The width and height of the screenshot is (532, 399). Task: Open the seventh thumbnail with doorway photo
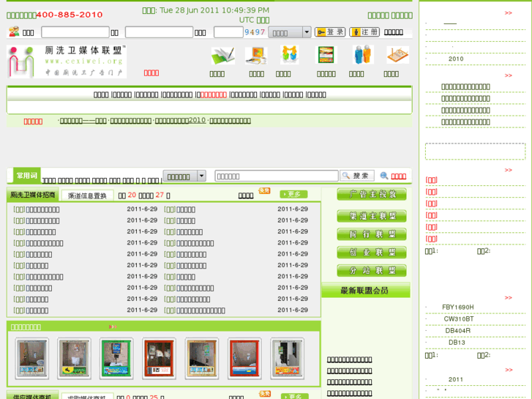point(288,359)
